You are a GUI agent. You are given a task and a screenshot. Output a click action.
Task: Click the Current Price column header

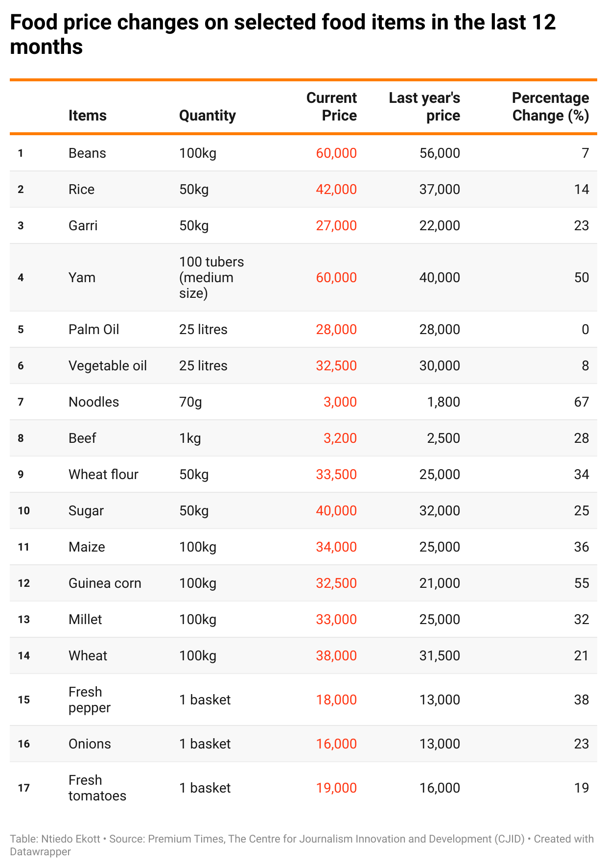tap(331, 107)
